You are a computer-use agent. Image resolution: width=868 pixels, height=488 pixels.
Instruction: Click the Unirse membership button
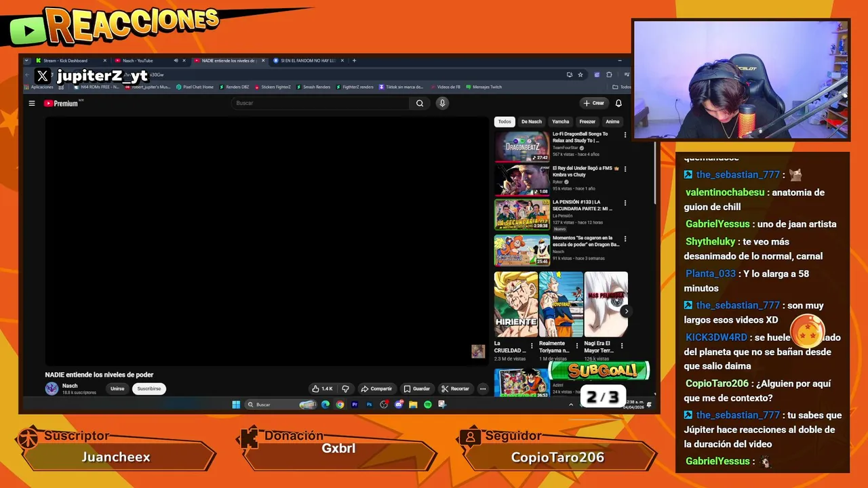pyautogui.click(x=117, y=388)
